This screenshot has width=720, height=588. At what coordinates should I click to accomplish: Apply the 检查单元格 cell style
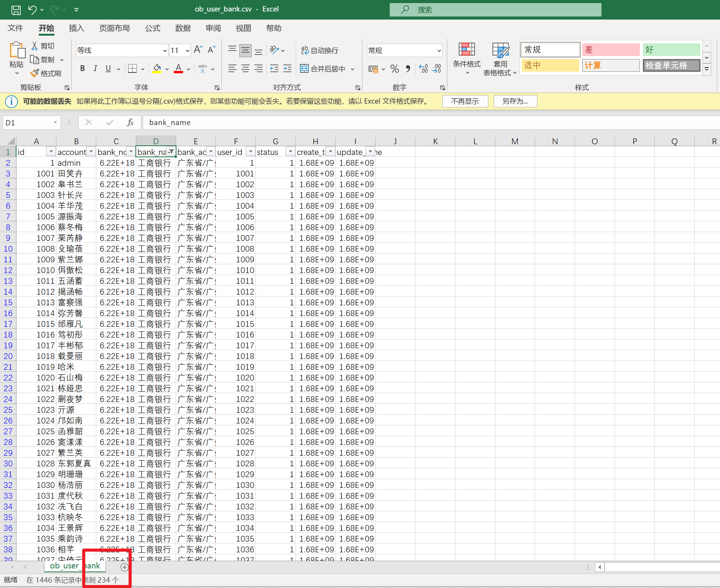[x=672, y=65]
